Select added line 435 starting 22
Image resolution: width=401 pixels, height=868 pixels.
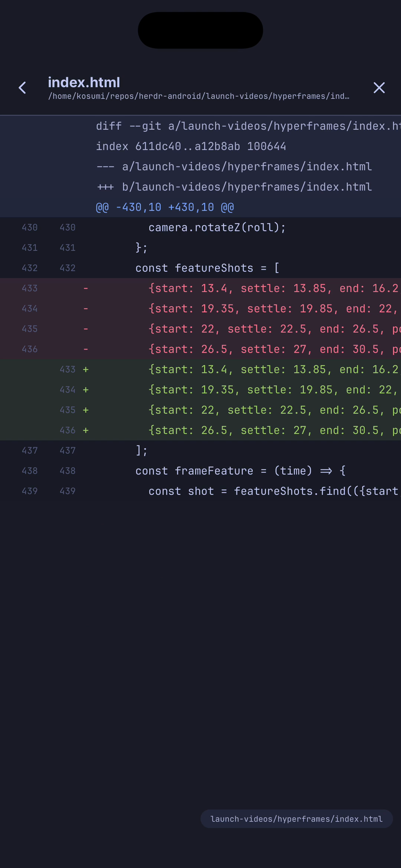[200, 410]
